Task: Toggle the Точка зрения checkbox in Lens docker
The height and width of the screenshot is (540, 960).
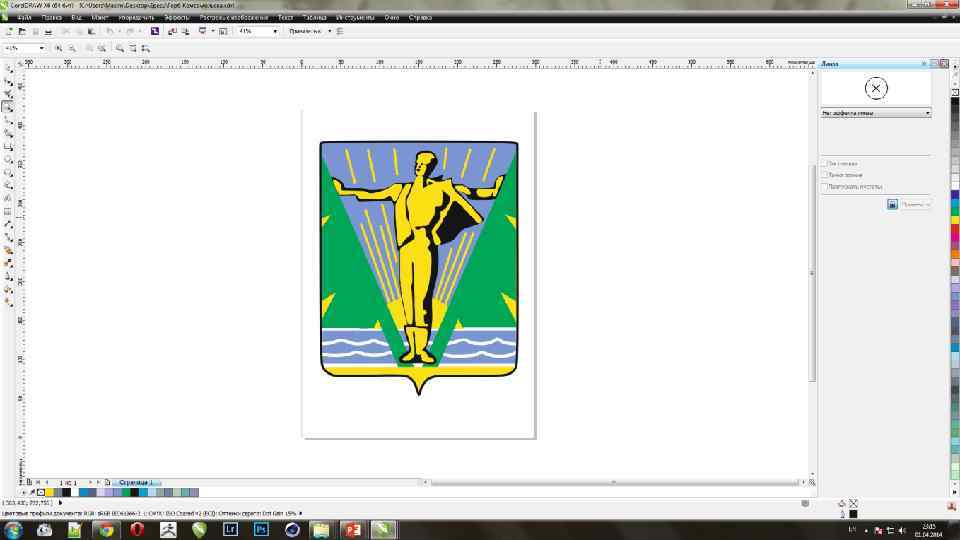Action: [x=825, y=175]
